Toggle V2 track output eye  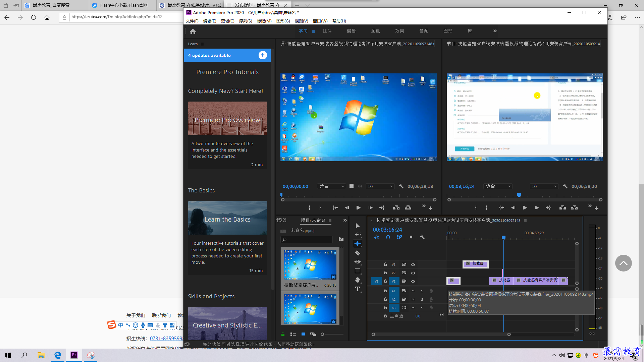click(x=413, y=273)
